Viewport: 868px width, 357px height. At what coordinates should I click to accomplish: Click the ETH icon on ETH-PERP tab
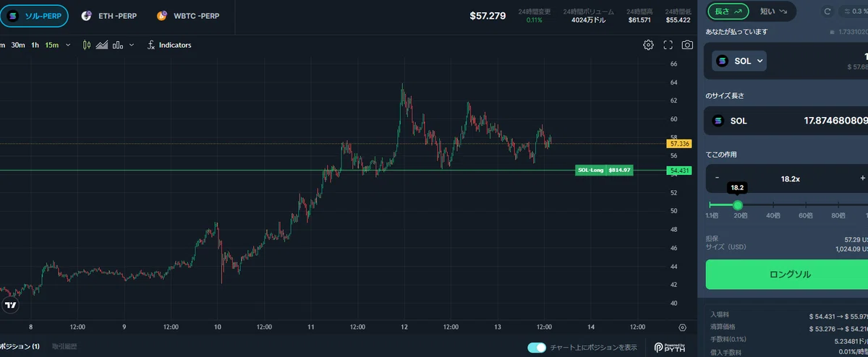pos(86,15)
